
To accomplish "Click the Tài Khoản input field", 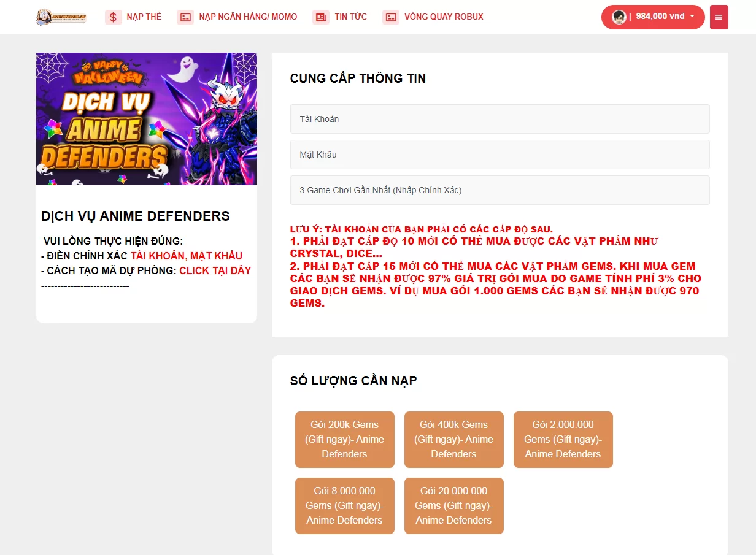I will coord(500,119).
